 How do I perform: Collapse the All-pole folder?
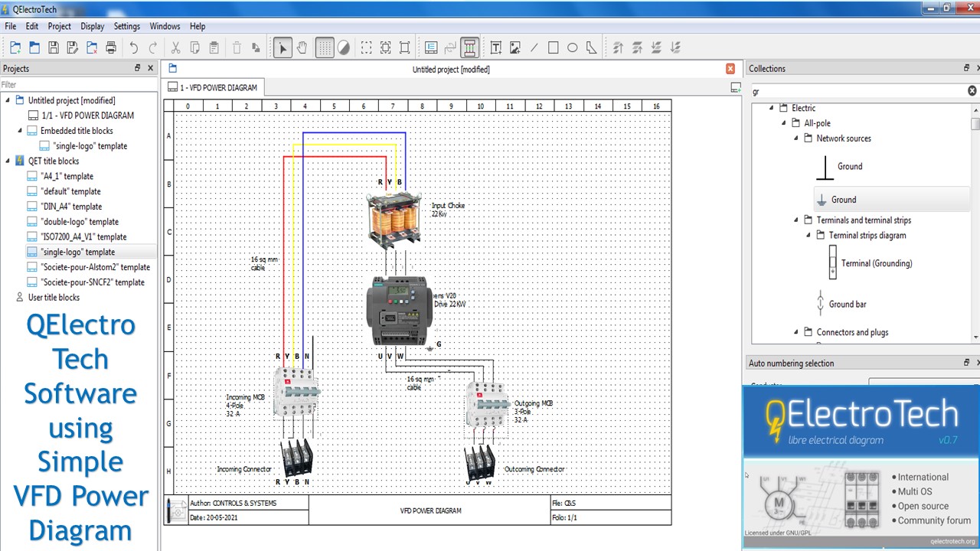[x=784, y=123]
